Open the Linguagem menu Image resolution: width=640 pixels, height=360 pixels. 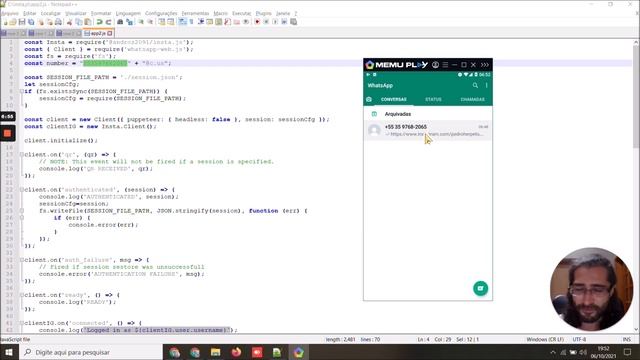pos(128,13)
